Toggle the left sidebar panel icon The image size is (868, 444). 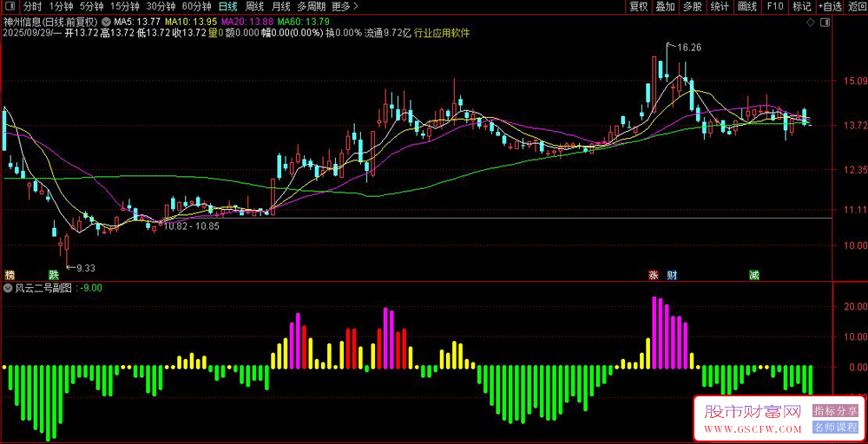coord(10,7)
